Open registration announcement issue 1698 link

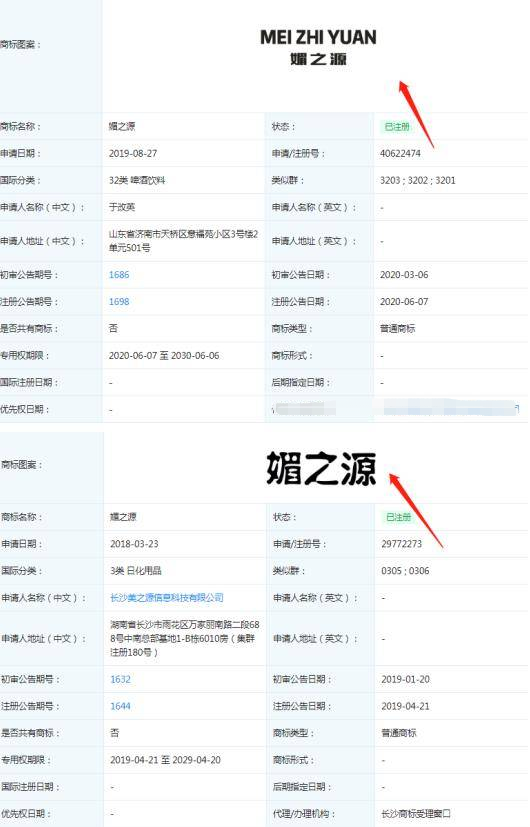coord(119,302)
